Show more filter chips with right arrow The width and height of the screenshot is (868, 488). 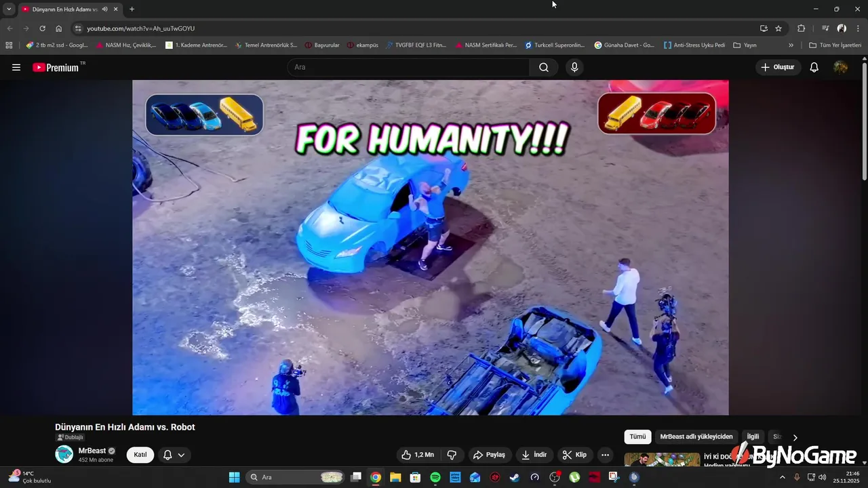(x=795, y=437)
